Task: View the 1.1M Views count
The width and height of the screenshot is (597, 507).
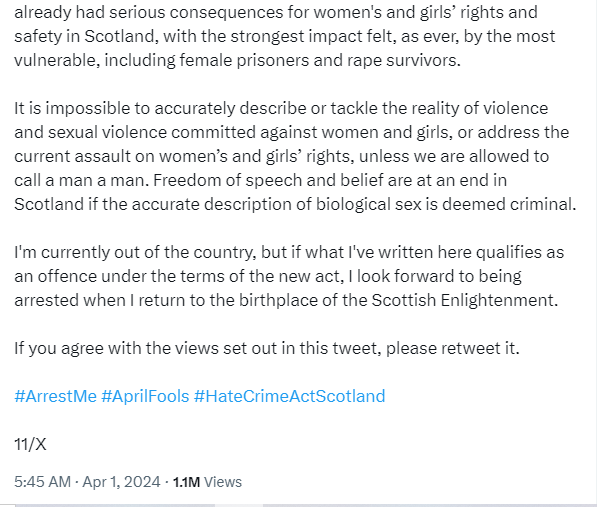Action: click(207, 482)
